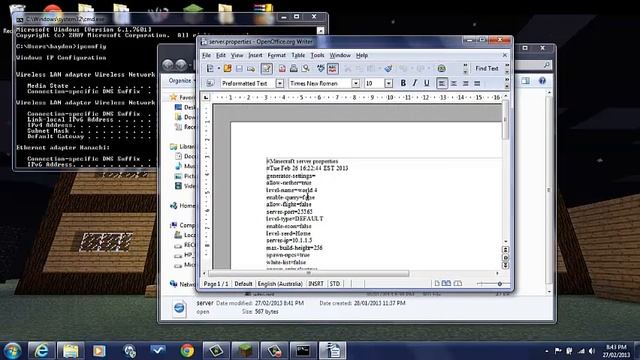
Task: Toggle Edit File mode icon
Action: pyautogui.click(x=267, y=69)
